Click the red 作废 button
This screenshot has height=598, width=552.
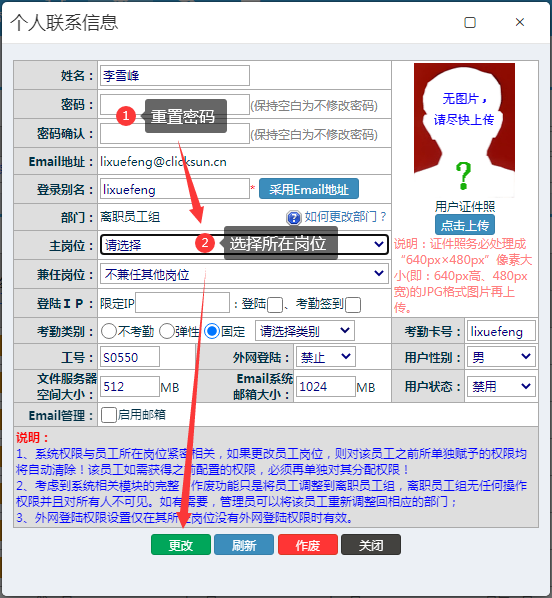tap(308, 545)
